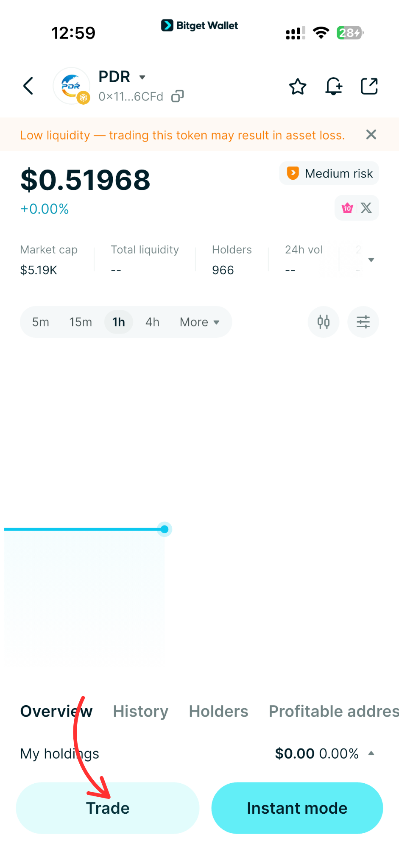
Task: Select the 15m timeframe option
Action: pyautogui.click(x=81, y=322)
